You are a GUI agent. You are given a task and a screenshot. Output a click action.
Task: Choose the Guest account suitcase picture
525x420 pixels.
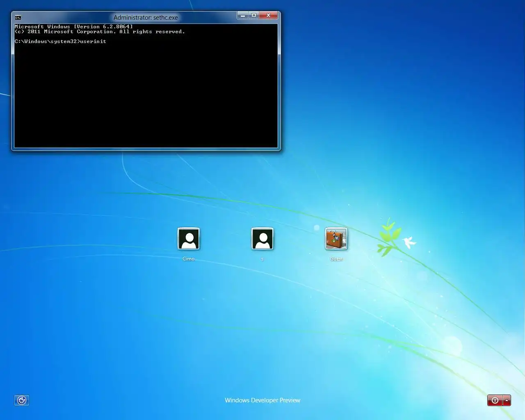pyautogui.click(x=336, y=239)
